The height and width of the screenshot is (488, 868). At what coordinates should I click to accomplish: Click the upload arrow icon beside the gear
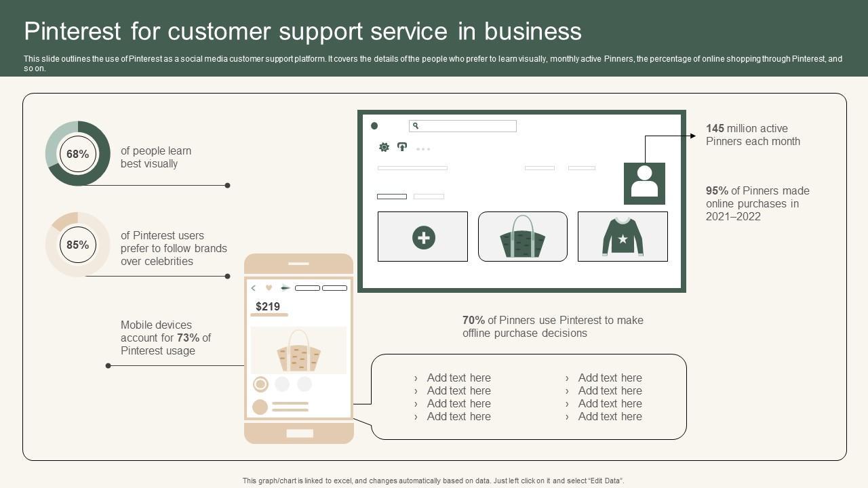click(402, 147)
